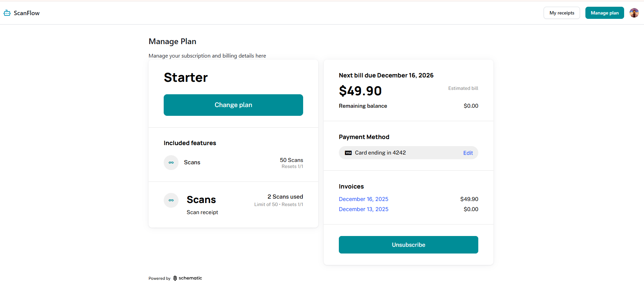The image size is (644, 303).
Task: Click the 2 Scans used usage counter
Action: click(x=285, y=196)
